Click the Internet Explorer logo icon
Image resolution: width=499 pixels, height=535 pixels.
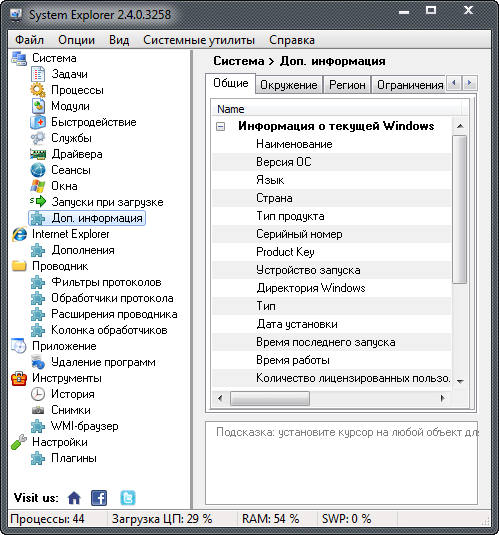tap(19, 234)
